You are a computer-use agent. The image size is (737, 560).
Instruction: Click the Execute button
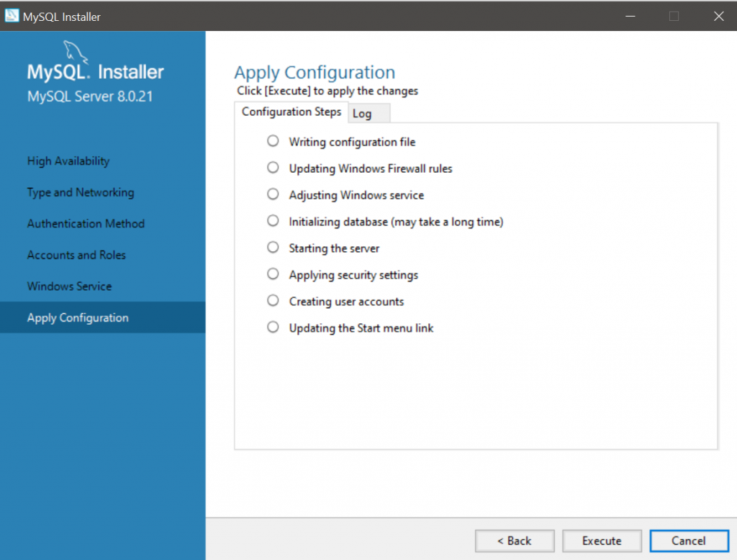602,541
